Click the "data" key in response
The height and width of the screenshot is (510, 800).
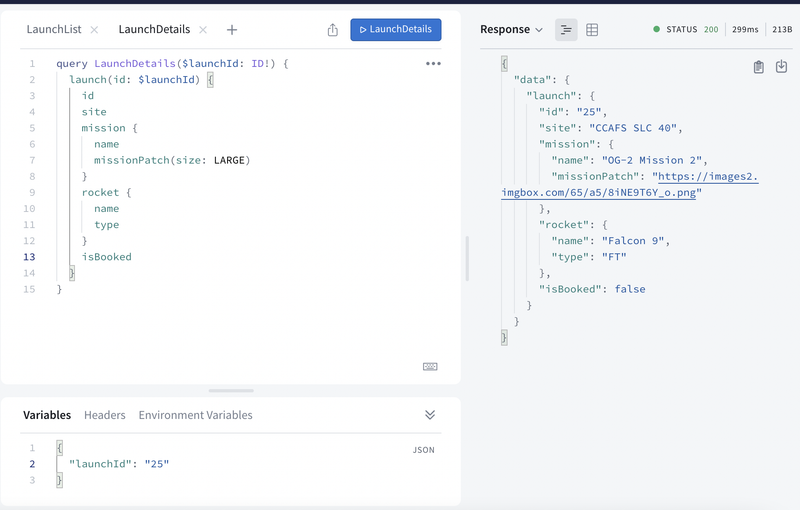tap(533, 80)
